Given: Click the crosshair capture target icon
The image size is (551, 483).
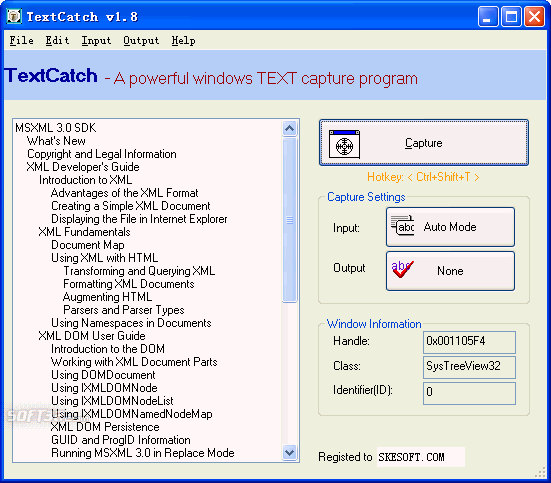Looking at the screenshot, I should click(344, 144).
